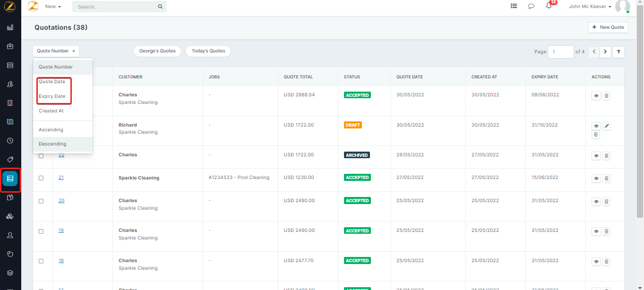Click the list view icon in top bar
Viewport: 644px width, 290px height.
(514, 7)
